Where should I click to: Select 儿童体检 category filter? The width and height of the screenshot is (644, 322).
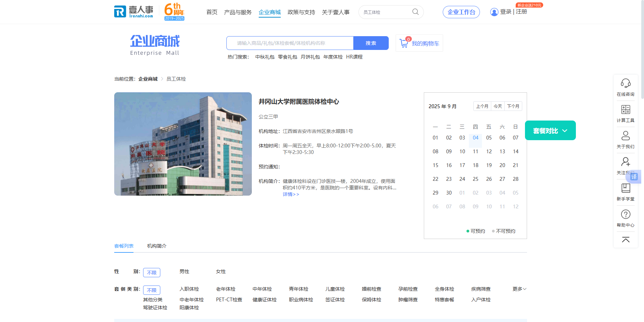(x=335, y=289)
